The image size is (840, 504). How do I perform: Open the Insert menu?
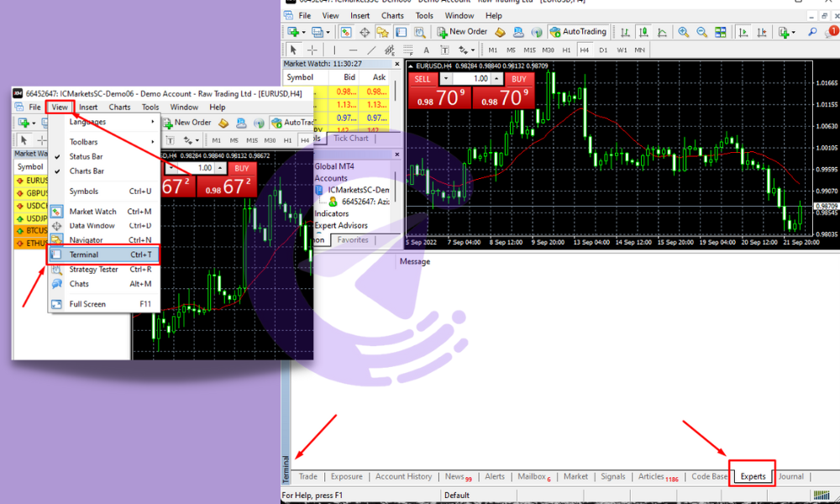360,15
